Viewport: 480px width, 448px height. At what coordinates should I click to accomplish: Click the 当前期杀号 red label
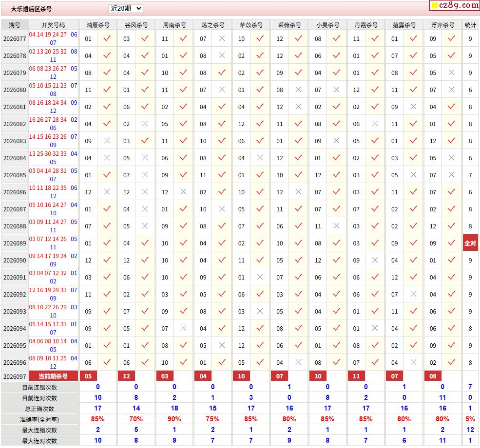(x=53, y=376)
